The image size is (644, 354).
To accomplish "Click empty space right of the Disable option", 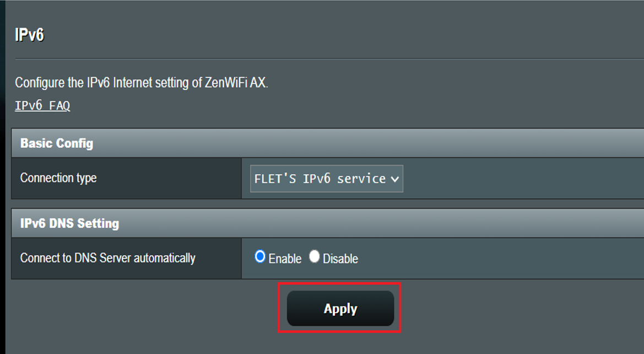I will (x=501, y=258).
